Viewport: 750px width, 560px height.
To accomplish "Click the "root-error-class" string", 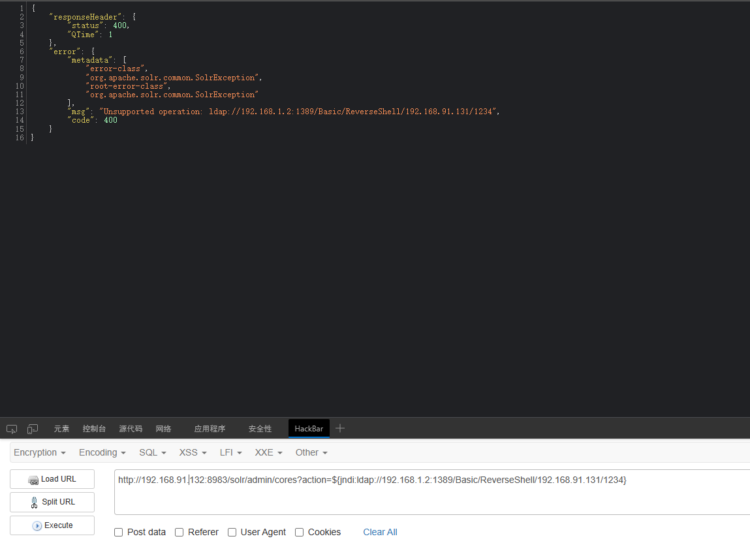I will (127, 86).
